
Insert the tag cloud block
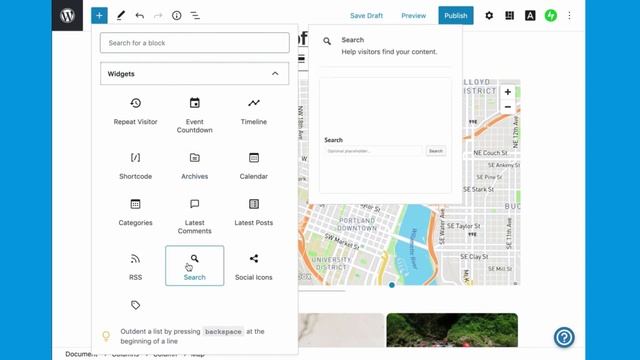click(136, 305)
